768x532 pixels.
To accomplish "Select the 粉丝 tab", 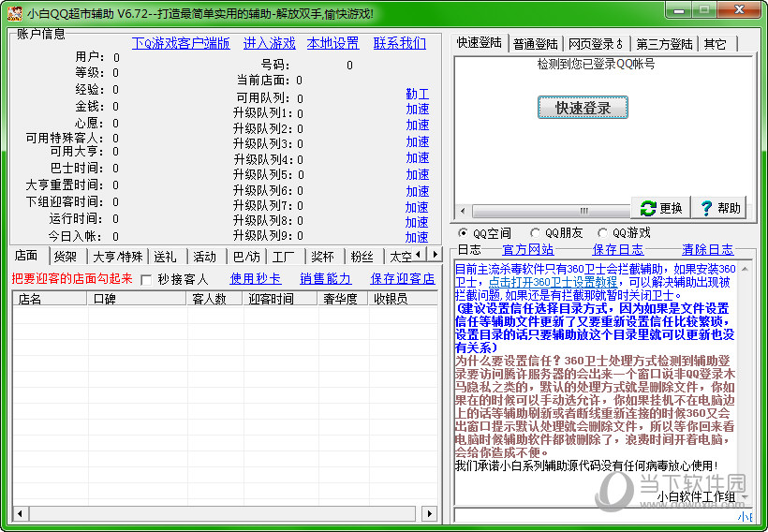I will 362,257.
